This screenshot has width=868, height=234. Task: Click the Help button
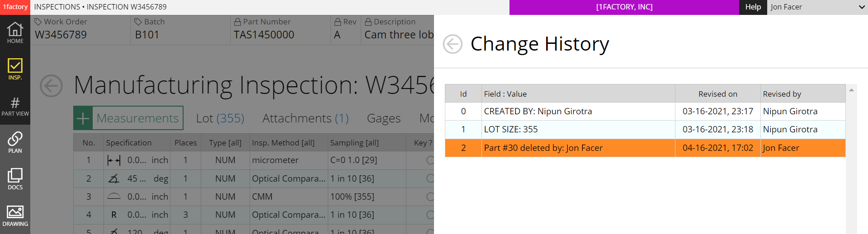pyautogui.click(x=753, y=7)
